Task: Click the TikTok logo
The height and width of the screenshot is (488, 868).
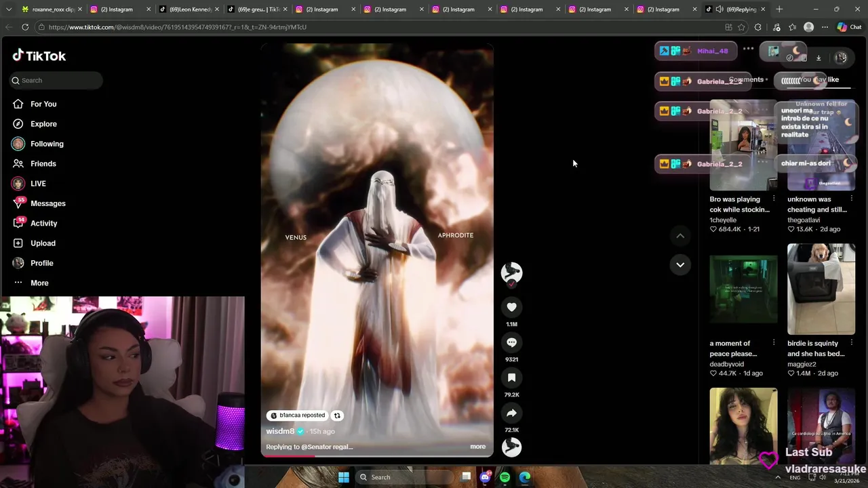Action: [39, 56]
